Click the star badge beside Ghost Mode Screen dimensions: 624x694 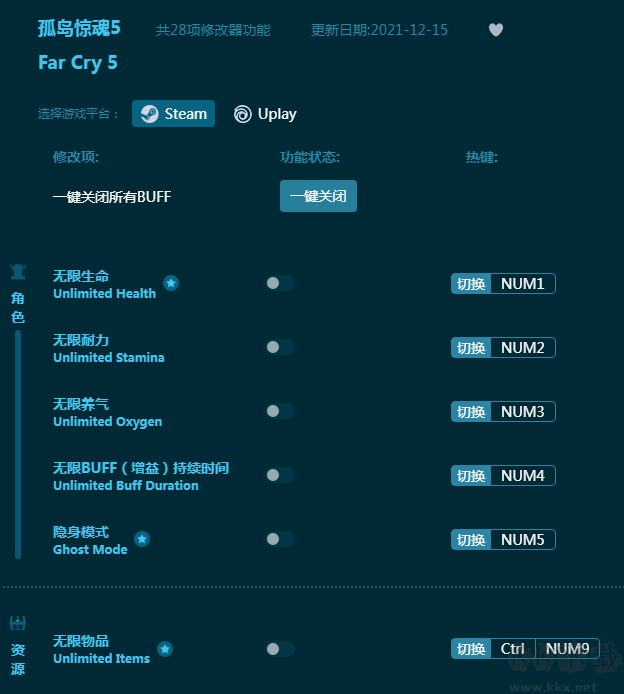pos(142,539)
